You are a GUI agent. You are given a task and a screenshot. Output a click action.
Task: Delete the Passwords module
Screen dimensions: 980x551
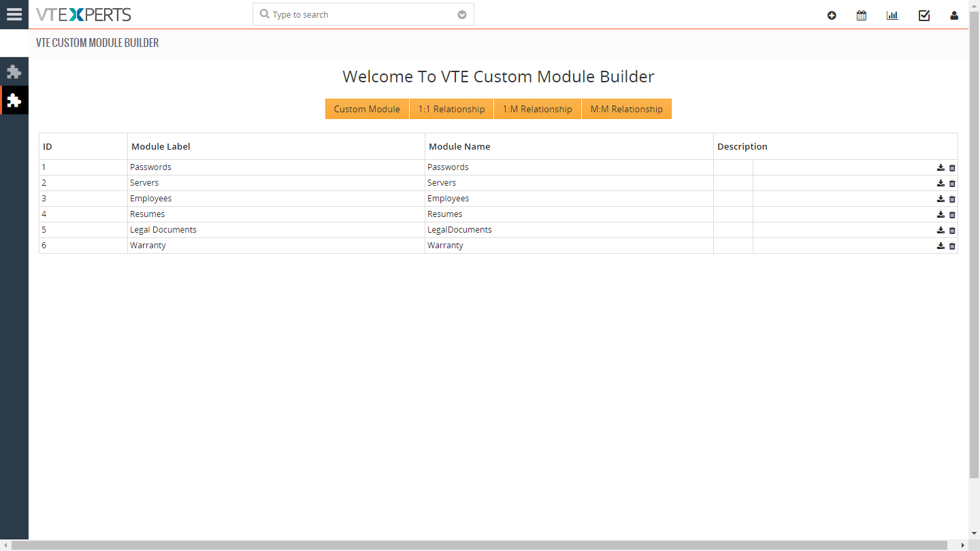(x=952, y=167)
